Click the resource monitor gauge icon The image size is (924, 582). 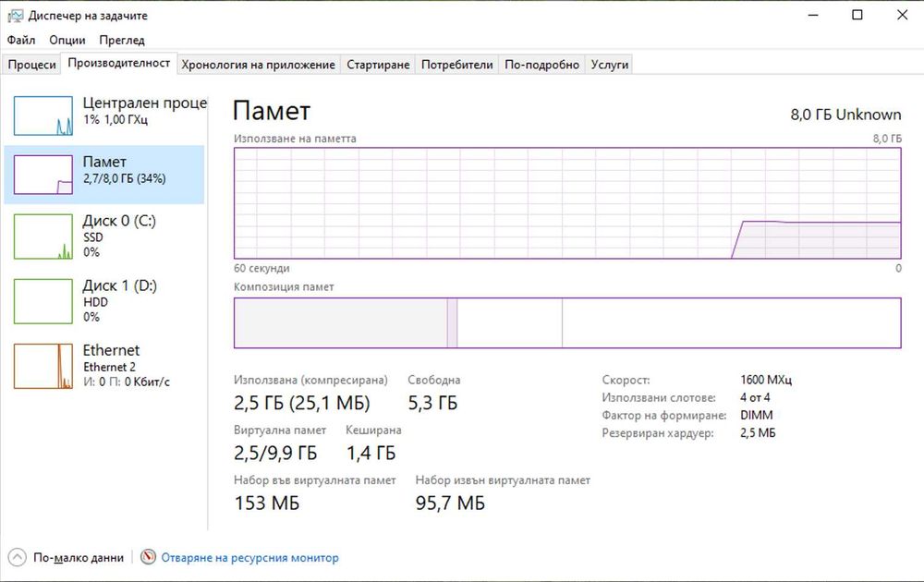tap(148, 557)
